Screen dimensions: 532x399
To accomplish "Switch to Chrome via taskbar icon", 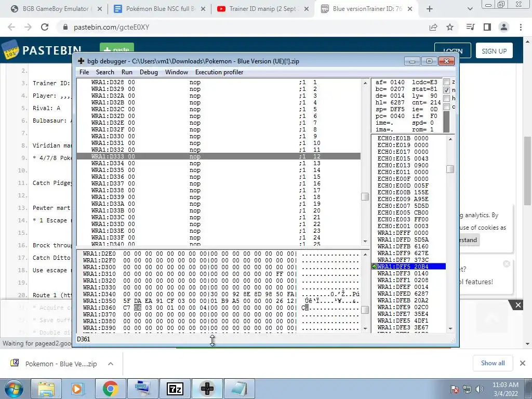I will pyautogui.click(x=110, y=389).
